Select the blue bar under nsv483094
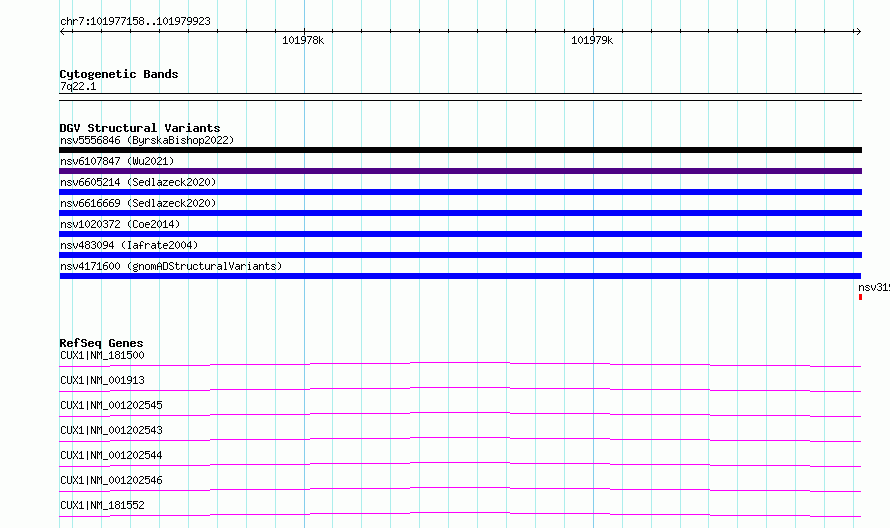This screenshot has width=890, height=528. (460, 255)
